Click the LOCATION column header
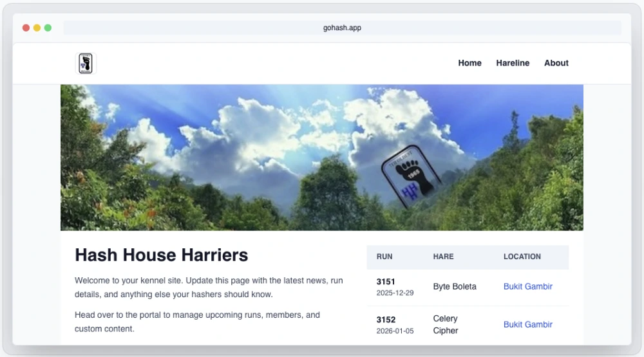Screen dimensions: 644x357 pos(522,257)
